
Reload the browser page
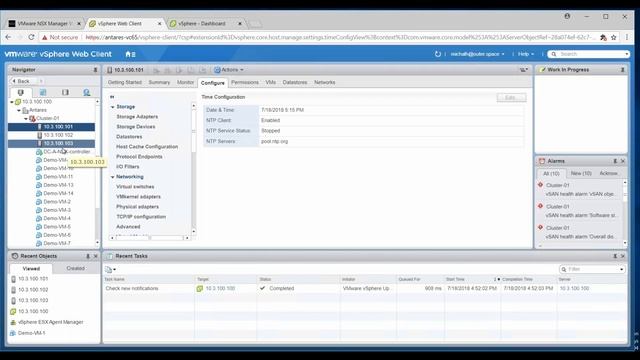31,37
